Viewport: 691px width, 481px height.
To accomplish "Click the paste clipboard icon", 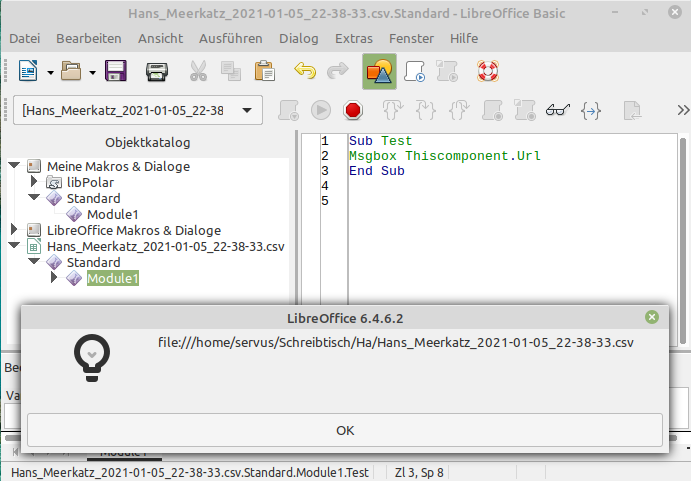I will click(264, 71).
